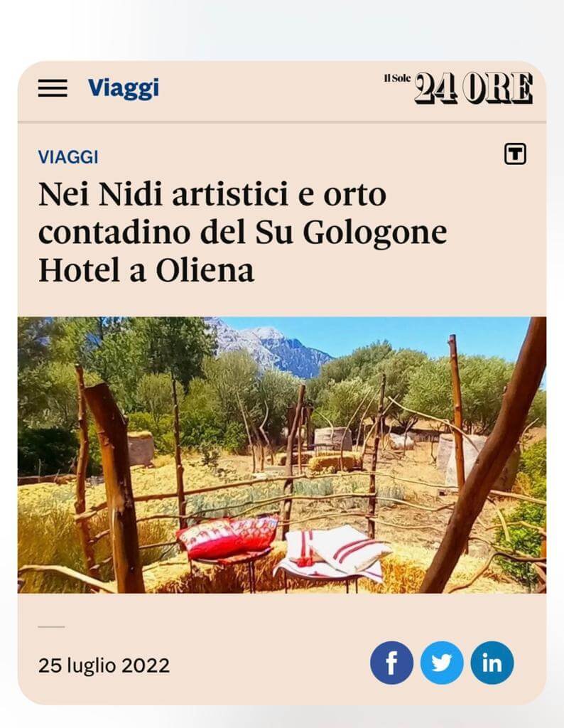Open the hamburger navigation menu

pos(53,87)
